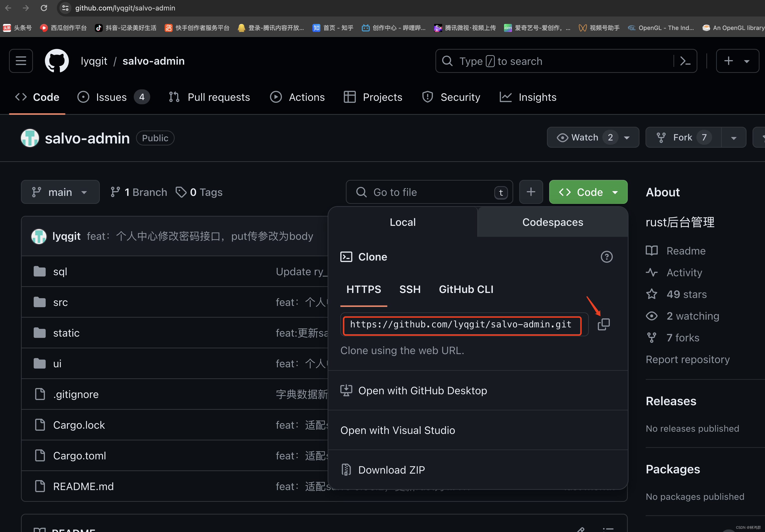Click Open with GitHub Desktop button
Image resolution: width=765 pixels, height=532 pixels.
(x=423, y=390)
